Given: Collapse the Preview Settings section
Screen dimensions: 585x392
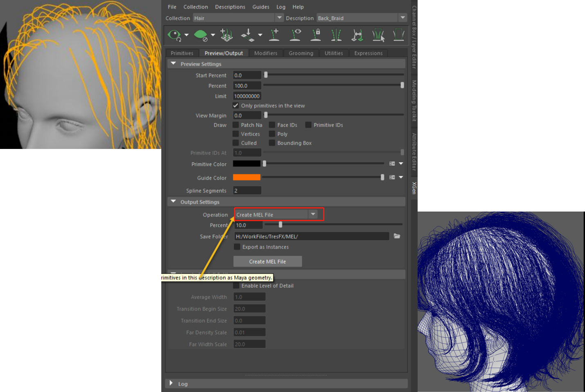Looking at the screenshot, I should [173, 63].
